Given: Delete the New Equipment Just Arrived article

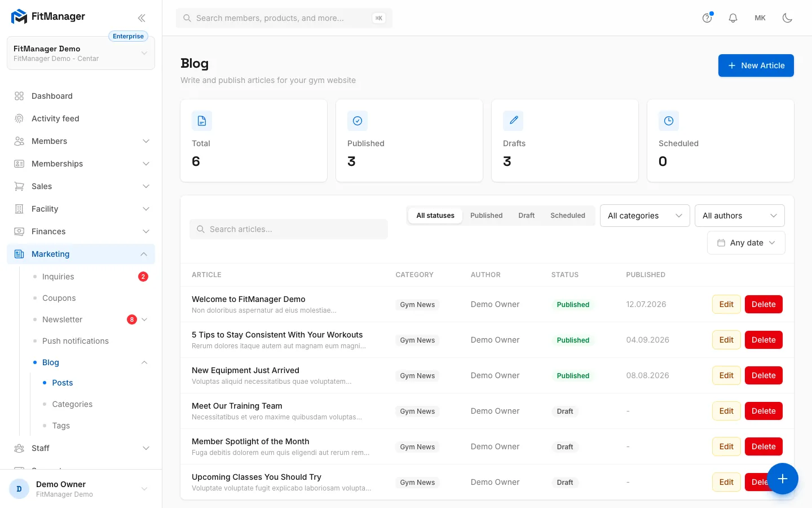Looking at the screenshot, I should tap(764, 375).
